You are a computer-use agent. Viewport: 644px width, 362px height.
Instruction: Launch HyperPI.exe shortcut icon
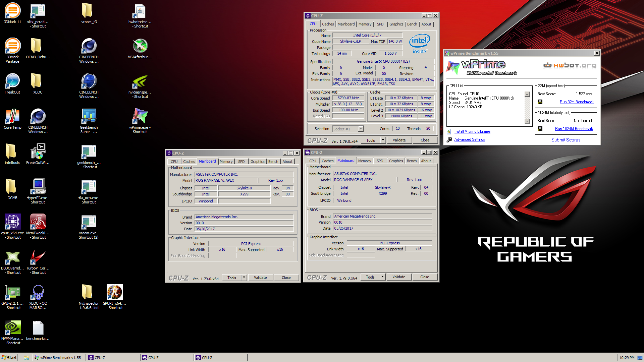38,187
